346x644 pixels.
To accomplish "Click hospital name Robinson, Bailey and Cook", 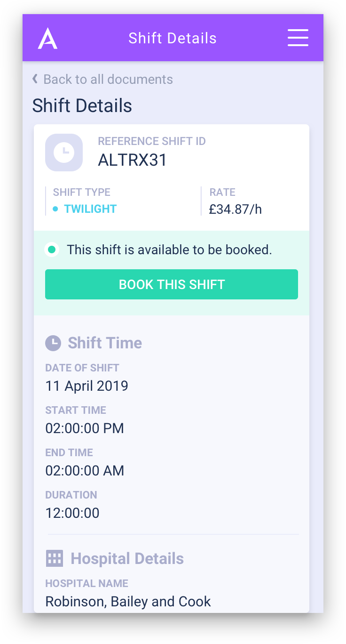I will pyautogui.click(x=128, y=601).
